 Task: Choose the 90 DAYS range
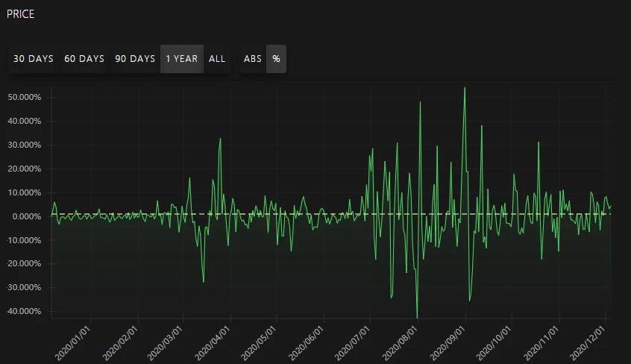[x=135, y=59]
